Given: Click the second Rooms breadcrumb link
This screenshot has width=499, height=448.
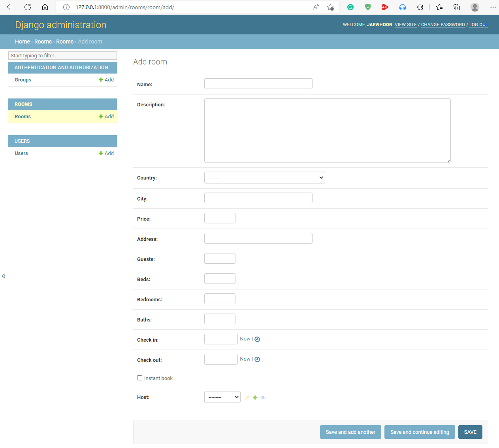Looking at the screenshot, I should pyautogui.click(x=65, y=42).
